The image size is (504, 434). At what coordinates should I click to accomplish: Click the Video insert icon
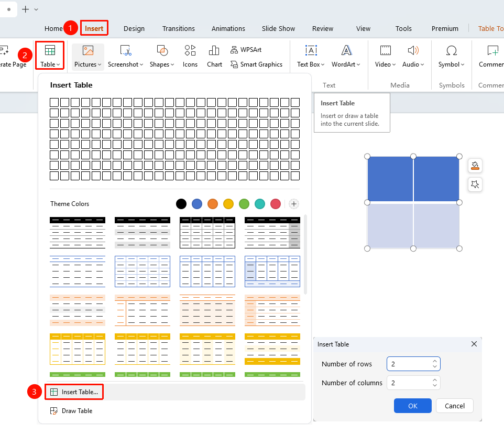pyautogui.click(x=385, y=51)
